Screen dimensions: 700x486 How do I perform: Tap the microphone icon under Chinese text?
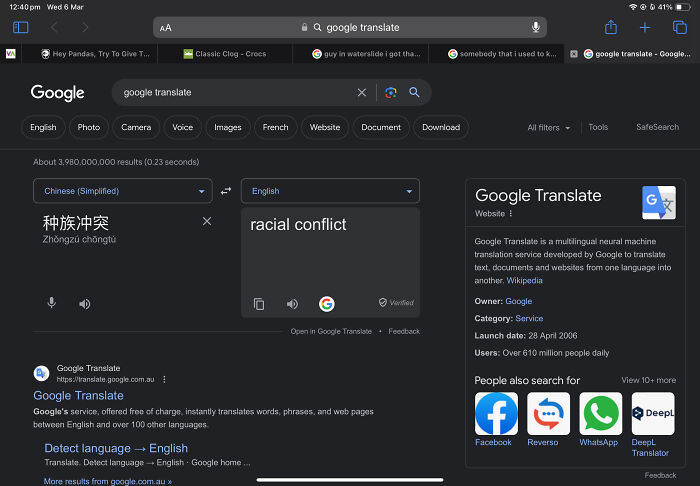(x=52, y=303)
